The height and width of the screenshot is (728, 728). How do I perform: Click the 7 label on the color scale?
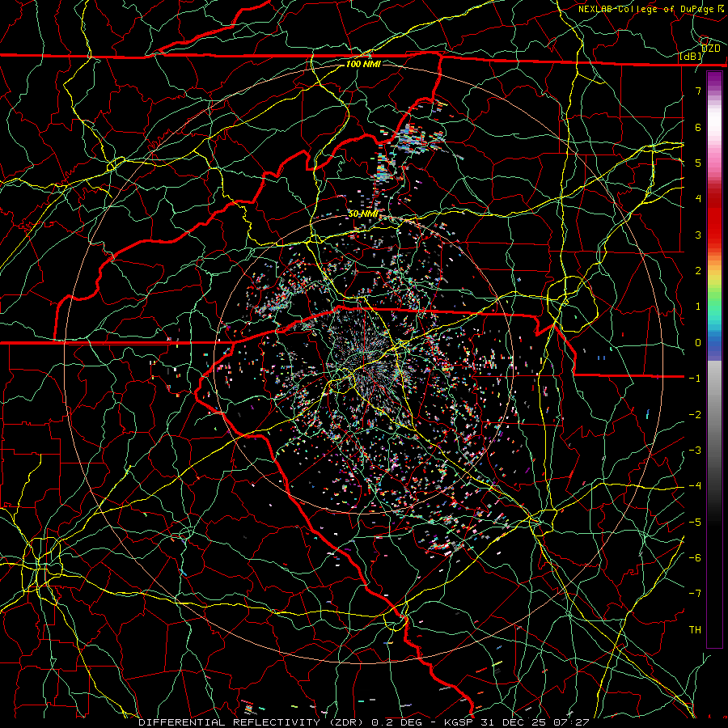[698, 91]
